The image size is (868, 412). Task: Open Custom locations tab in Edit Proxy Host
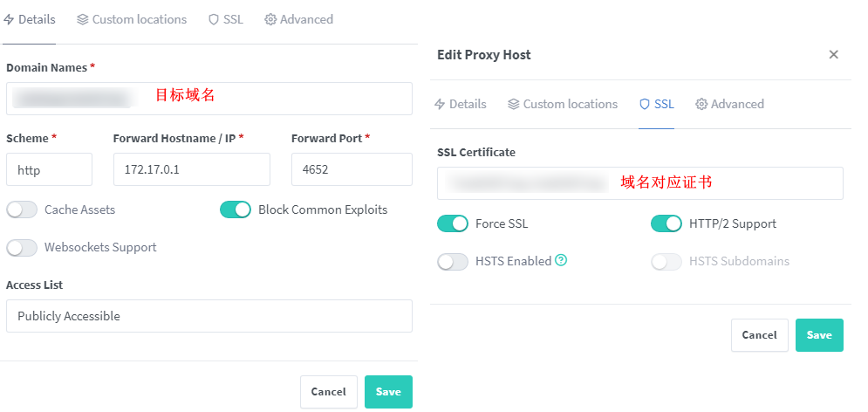(x=563, y=104)
